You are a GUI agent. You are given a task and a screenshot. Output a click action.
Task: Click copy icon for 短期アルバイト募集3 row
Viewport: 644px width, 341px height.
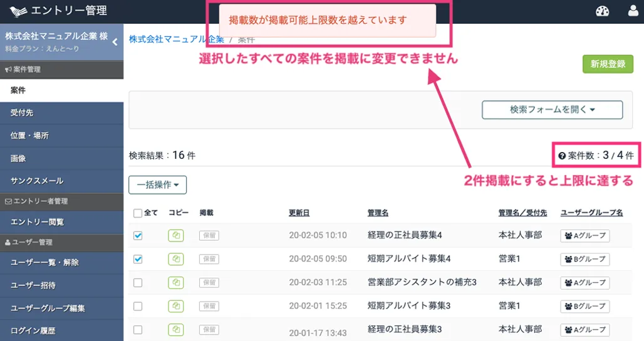tap(175, 306)
